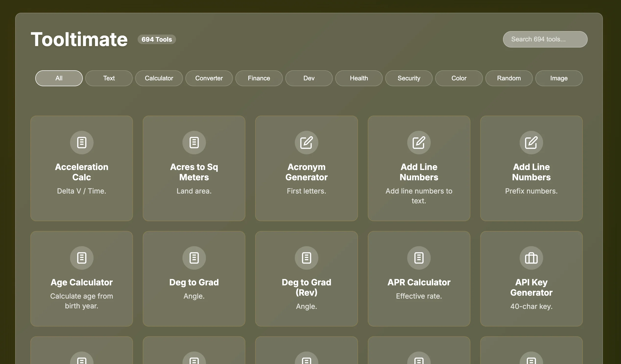
Task: Select the Acronym Generator pencil icon
Action: pyautogui.click(x=306, y=143)
